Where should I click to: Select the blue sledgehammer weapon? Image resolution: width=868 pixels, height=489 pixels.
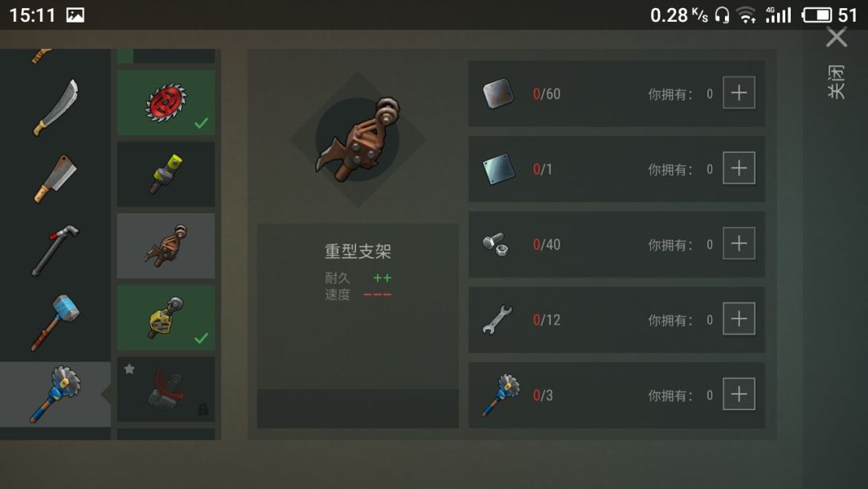click(55, 323)
